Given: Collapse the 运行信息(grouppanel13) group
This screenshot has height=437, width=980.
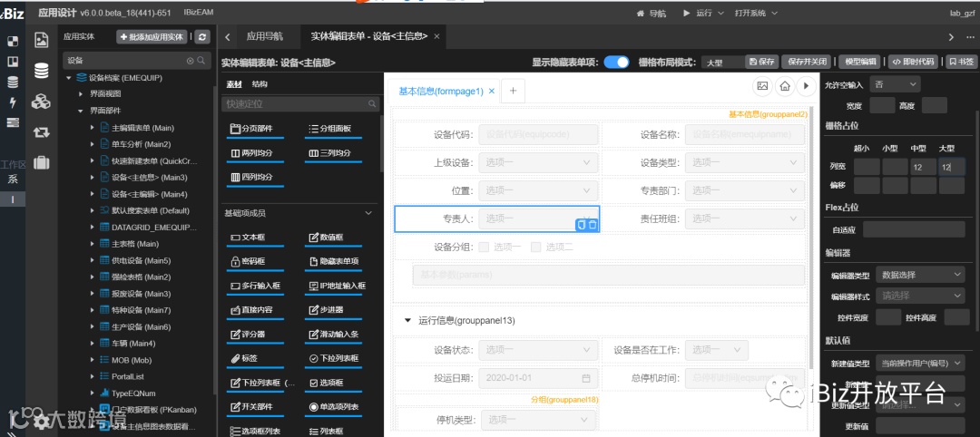Looking at the screenshot, I should pyautogui.click(x=407, y=320).
